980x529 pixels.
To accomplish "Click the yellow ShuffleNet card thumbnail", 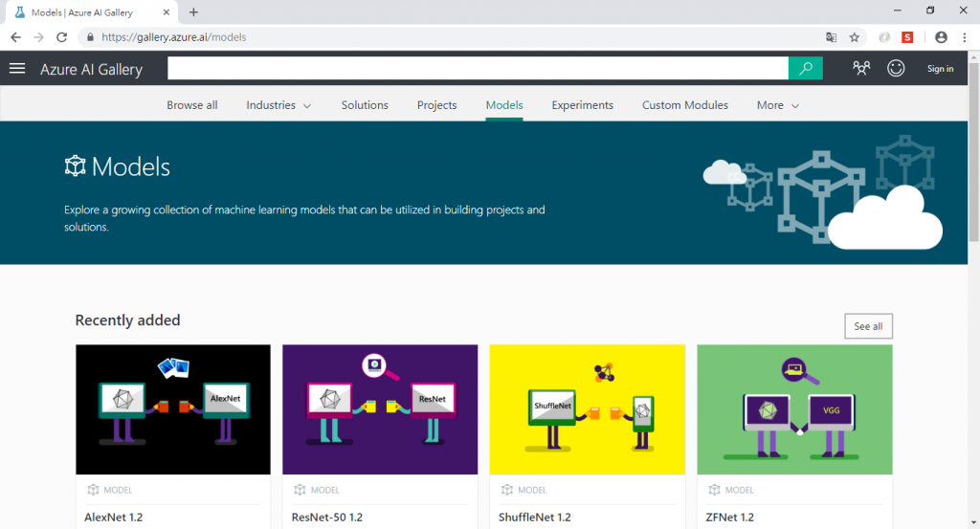I will pyautogui.click(x=588, y=409).
